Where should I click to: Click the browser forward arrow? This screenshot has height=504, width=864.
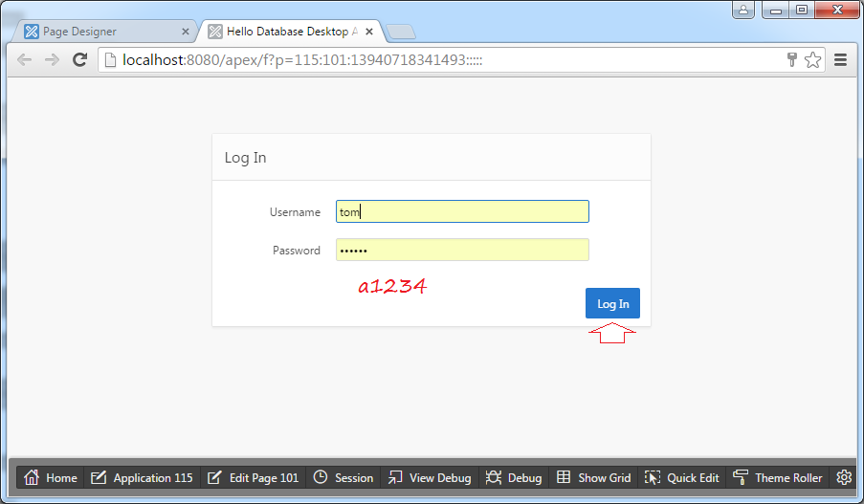pos(52,59)
